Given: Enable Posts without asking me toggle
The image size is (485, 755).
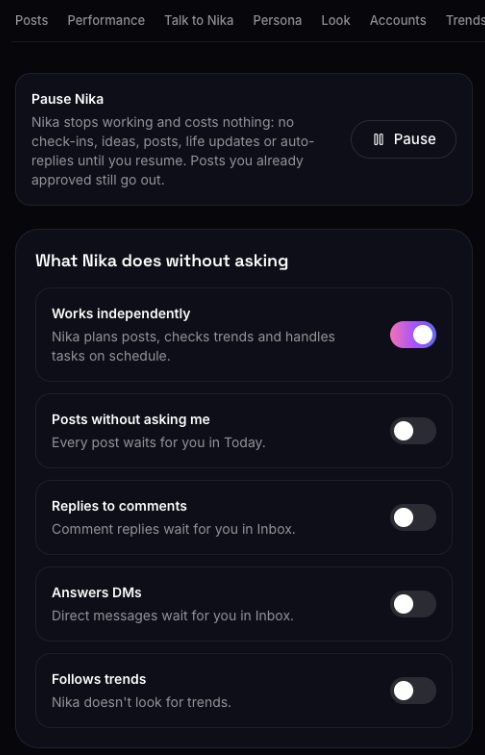Looking at the screenshot, I should click(413, 431).
